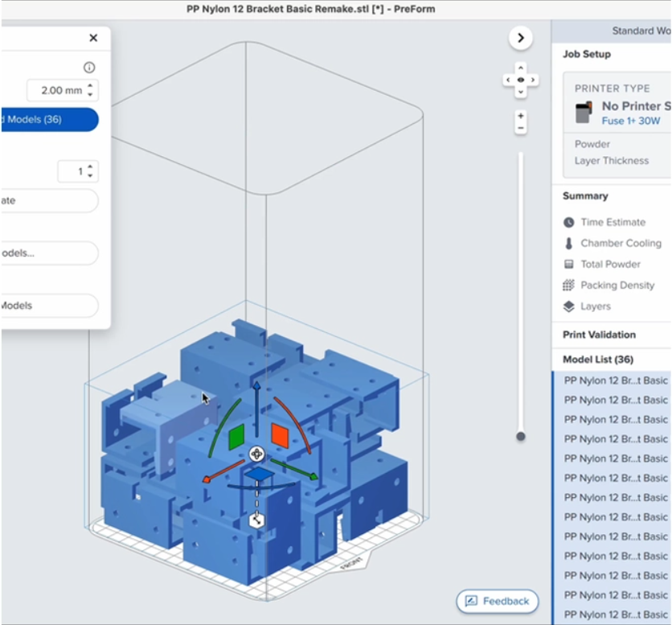Click the blue Models (36) button
This screenshot has width=672, height=625.
(48, 120)
